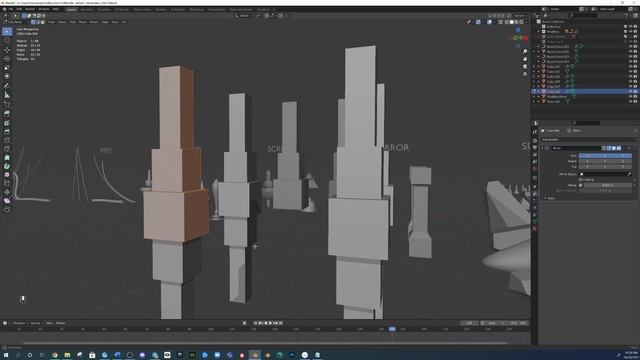Select the Rip Region tool

(x=7, y=209)
